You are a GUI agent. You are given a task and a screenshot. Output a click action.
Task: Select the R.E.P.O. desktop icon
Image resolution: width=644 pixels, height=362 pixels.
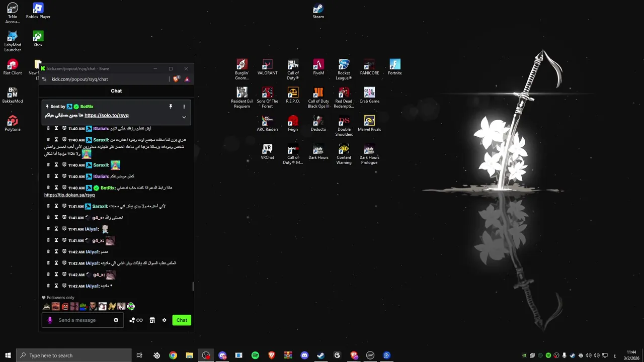click(x=293, y=96)
